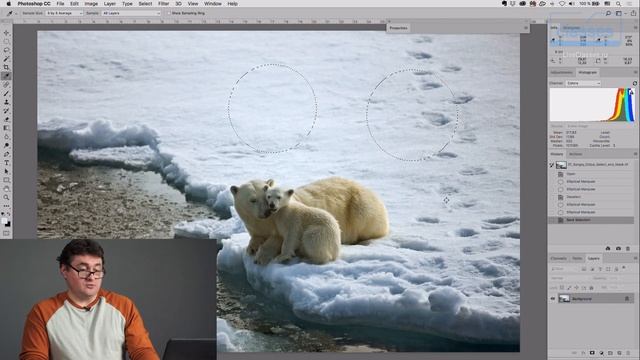The image size is (640, 360).
Task: Click the Properties panel tab
Action: pyautogui.click(x=398, y=28)
